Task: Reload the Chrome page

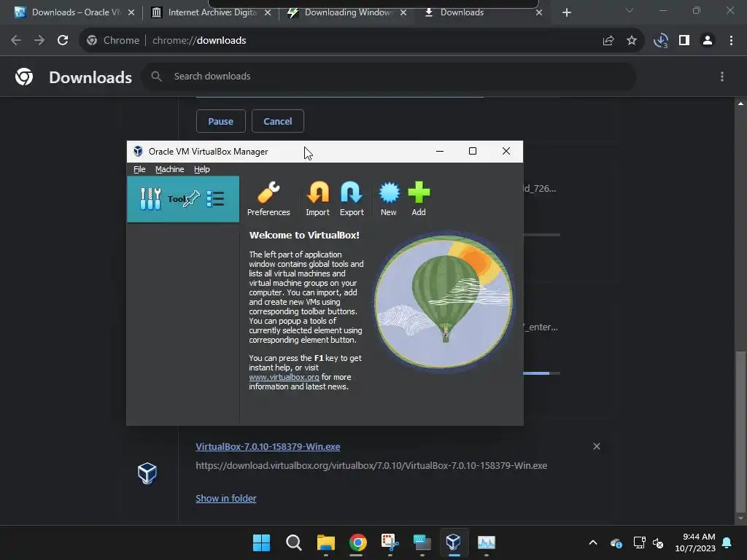Action: 63,41
